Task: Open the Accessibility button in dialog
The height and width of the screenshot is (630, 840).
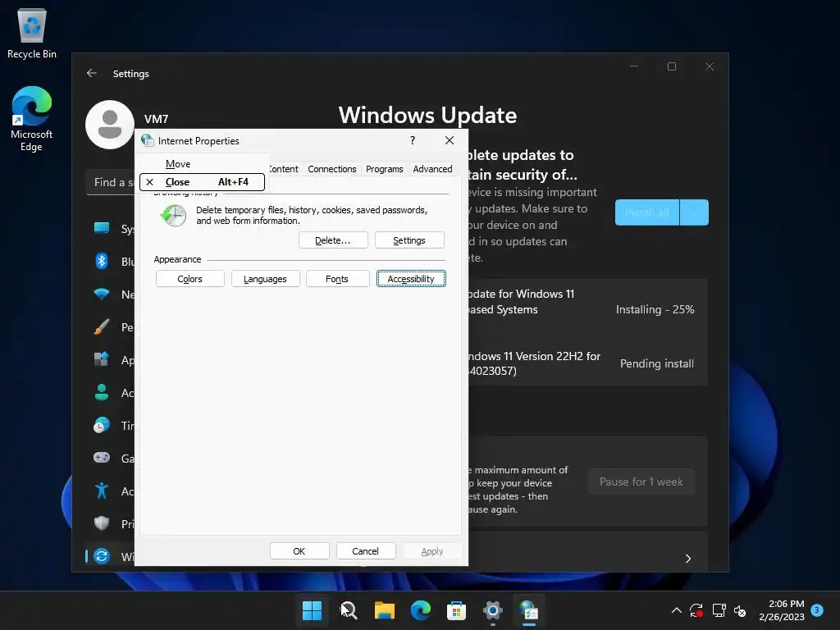Action: coord(411,279)
